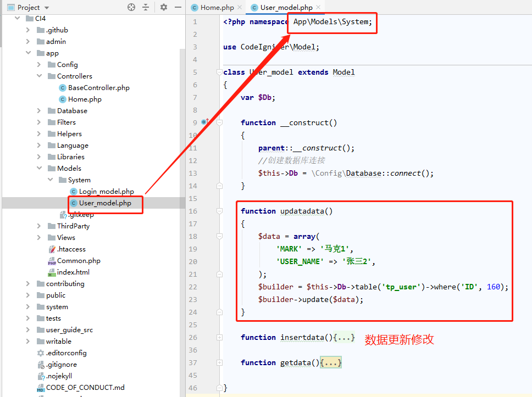Expand the tests folder chevron
Viewport: 532px width, 397px height.
click(28, 318)
